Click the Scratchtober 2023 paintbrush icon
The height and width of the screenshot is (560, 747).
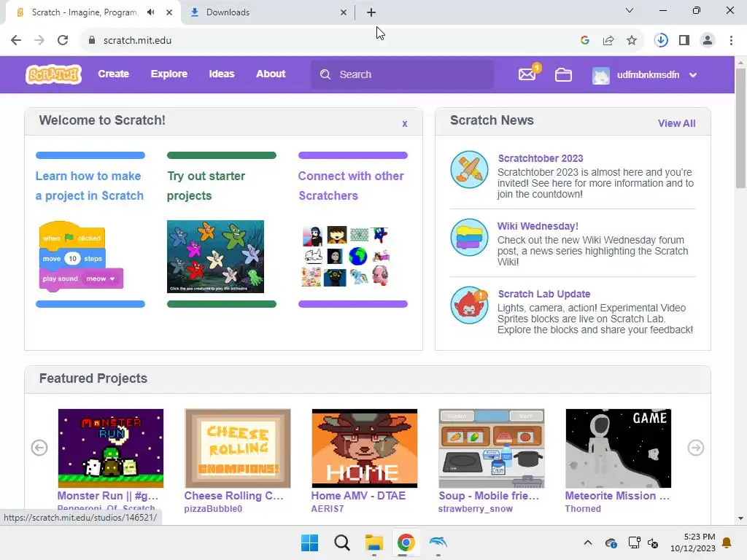(x=469, y=169)
